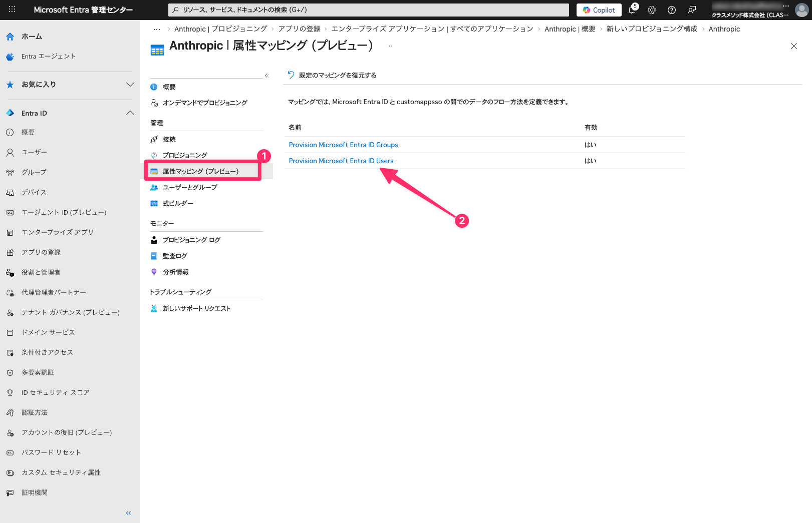Expand the breadcrumb ellipsis
Image resolution: width=812 pixels, height=523 pixels.
tap(157, 29)
